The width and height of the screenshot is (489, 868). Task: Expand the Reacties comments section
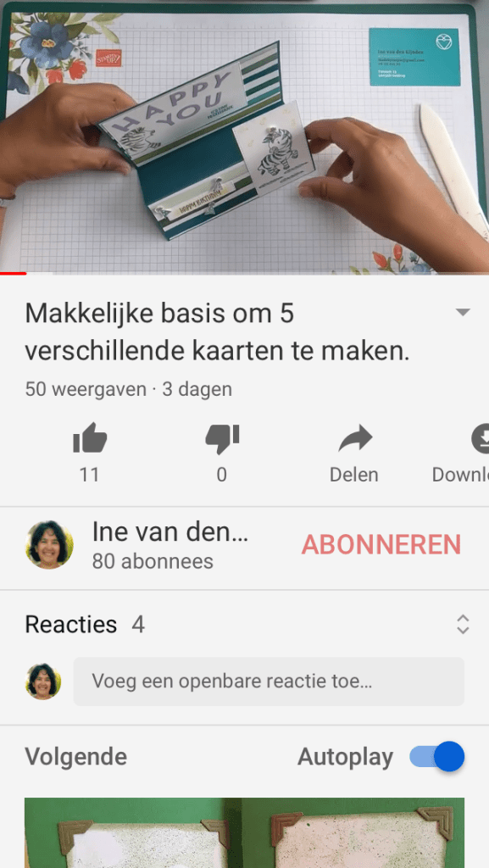pyautogui.click(x=463, y=625)
